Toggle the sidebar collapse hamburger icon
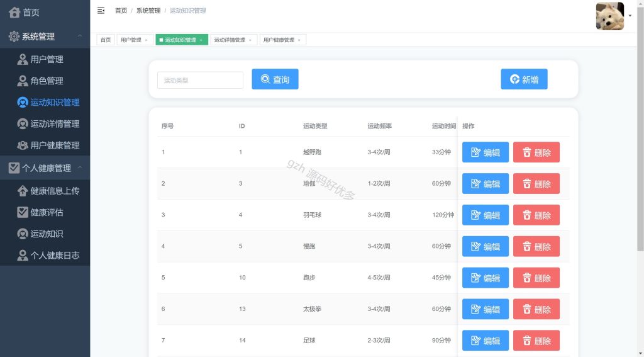 [x=101, y=11]
